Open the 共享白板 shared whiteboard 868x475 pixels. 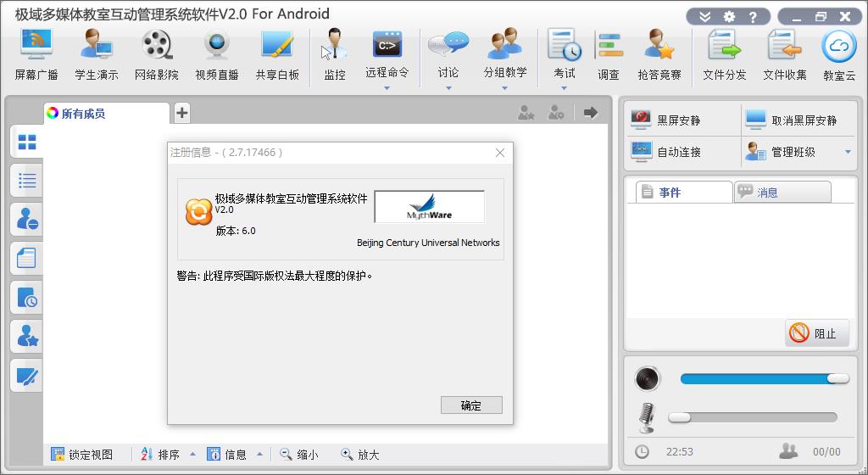277,55
